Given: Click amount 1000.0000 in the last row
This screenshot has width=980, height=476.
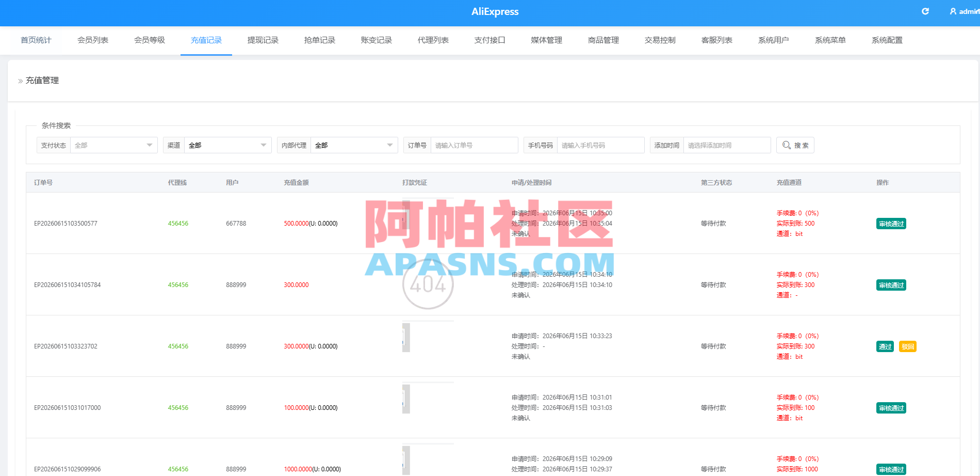Looking at the screenshot, I should pos(298,469).
